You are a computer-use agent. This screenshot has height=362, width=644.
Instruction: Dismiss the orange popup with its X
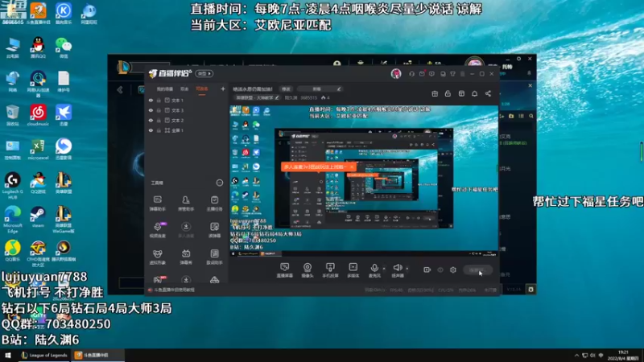pyautogui.click(x=352, y=167)
